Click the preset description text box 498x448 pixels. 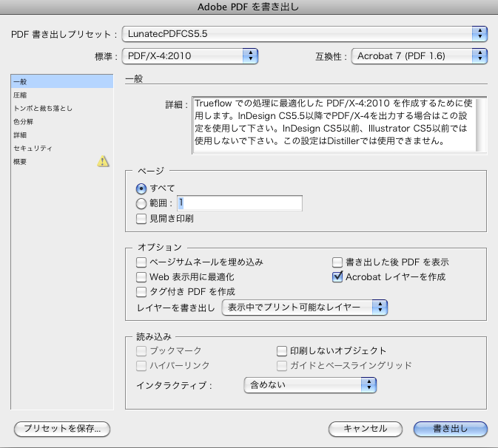(334, 125)
